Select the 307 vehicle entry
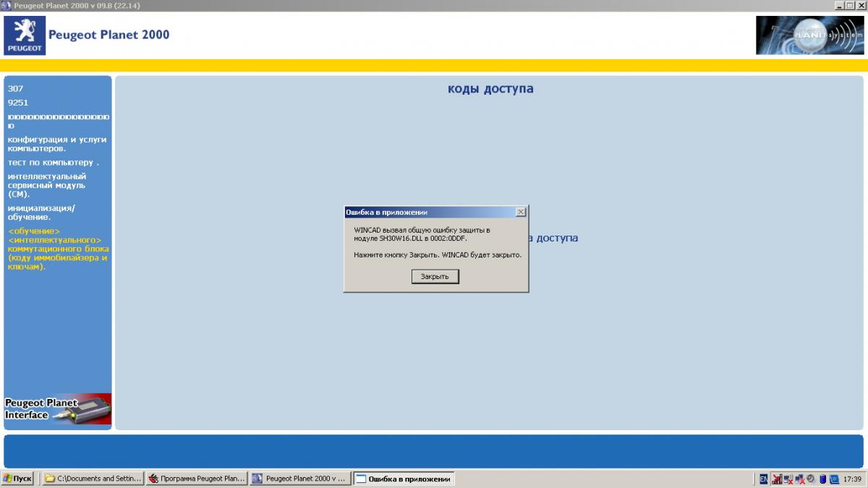868x488 pixels. pyautogui.click(x=15, y=88)
